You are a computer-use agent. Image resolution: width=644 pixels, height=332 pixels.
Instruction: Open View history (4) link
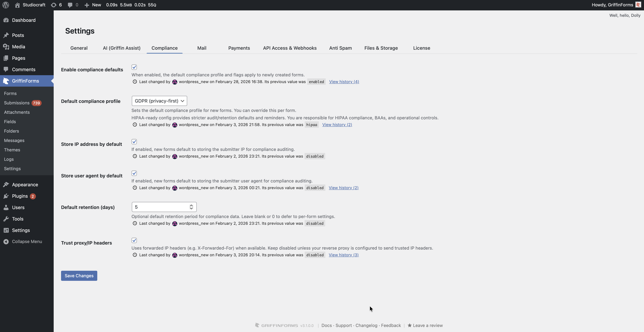coord(344,82)
